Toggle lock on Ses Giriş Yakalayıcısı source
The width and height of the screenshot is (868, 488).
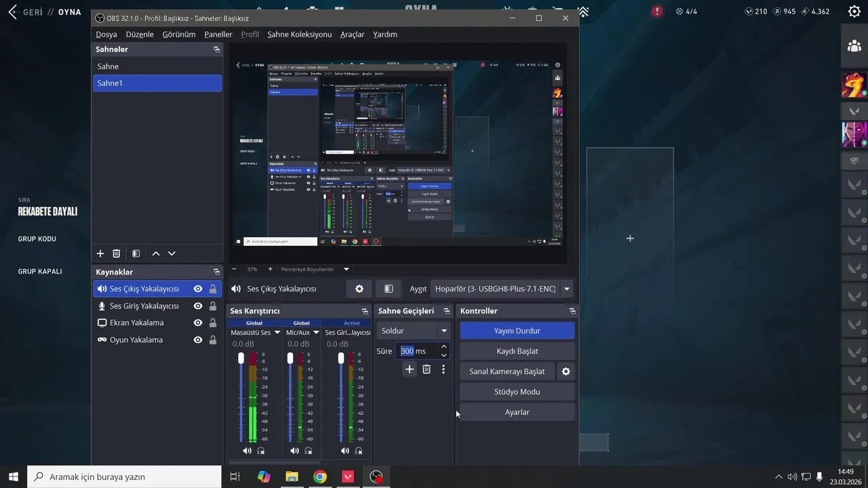213,306
